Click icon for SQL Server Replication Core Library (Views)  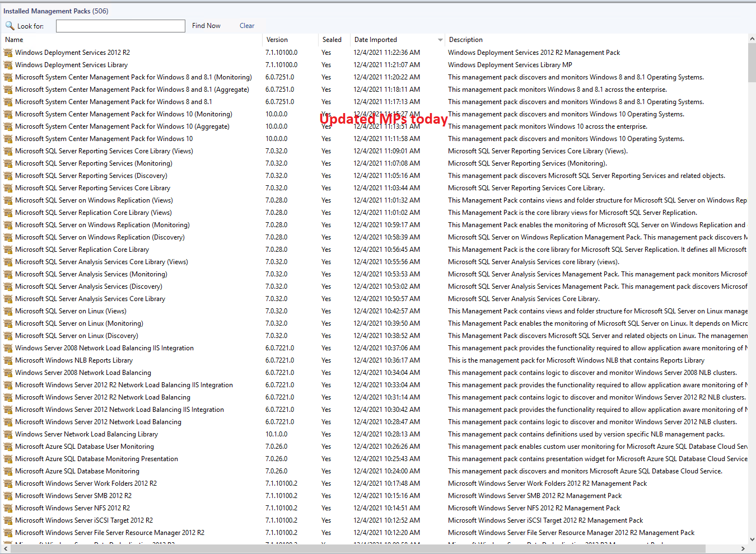pos(8,213)
